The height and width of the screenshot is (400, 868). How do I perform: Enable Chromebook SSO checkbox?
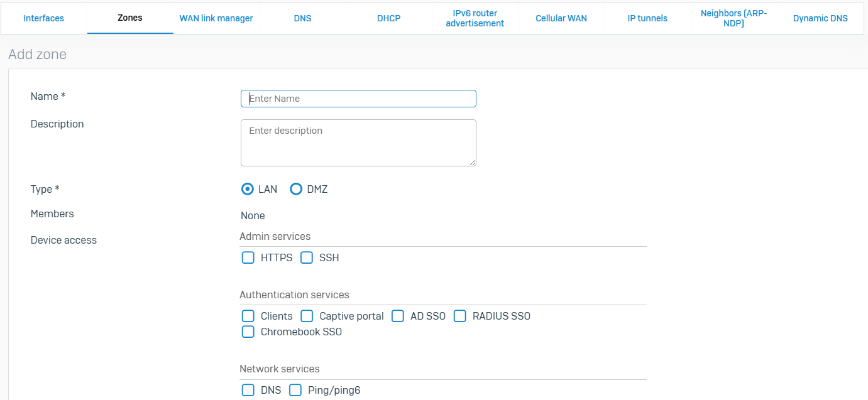pyautogui.click(x=248, y=332)
